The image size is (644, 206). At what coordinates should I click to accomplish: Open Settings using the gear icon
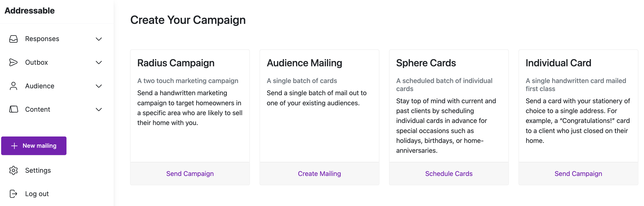14,170
